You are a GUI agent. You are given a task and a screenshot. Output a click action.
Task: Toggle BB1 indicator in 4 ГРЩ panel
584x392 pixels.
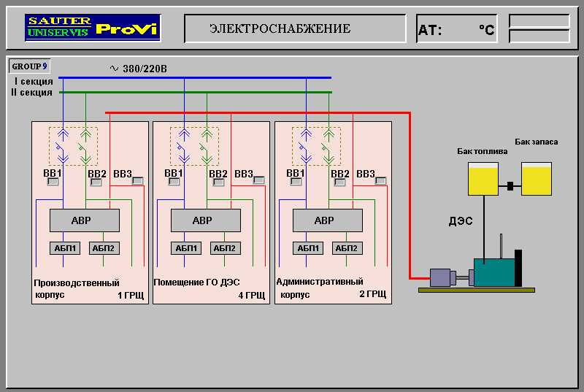click(x=174, y=182)
